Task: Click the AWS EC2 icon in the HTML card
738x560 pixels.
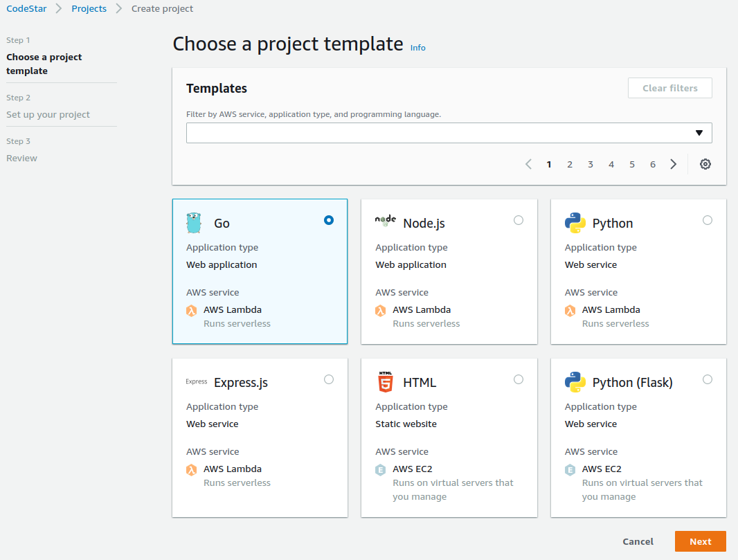Action: [381, 469]
